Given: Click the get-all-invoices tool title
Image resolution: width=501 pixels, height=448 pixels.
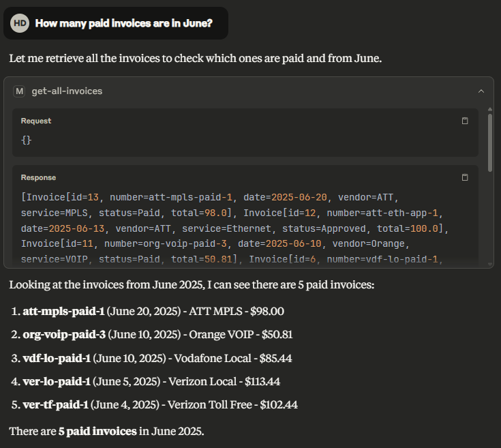Looking at the screenshot, I should 67,91.
